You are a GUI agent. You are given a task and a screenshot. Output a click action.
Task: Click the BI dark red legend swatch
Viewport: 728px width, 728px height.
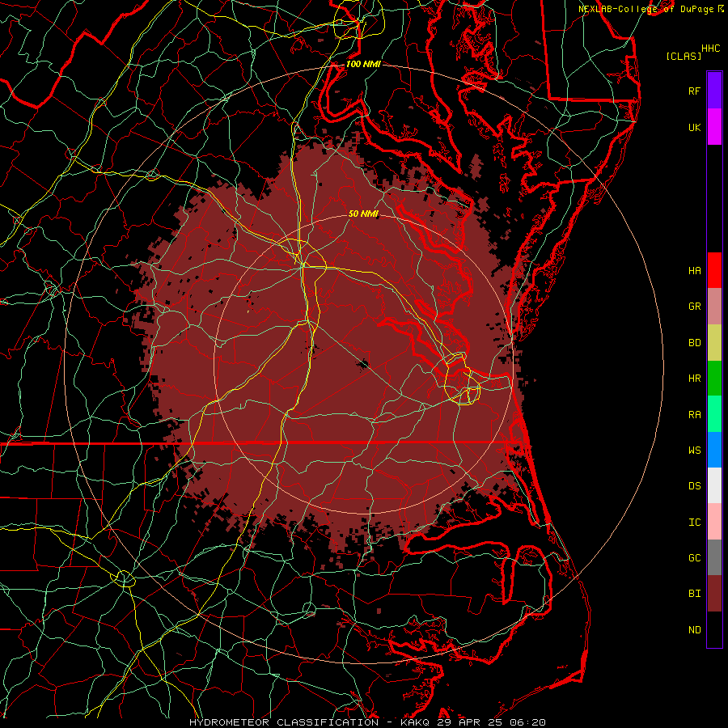pyautogui.click(x=714, y=594)
